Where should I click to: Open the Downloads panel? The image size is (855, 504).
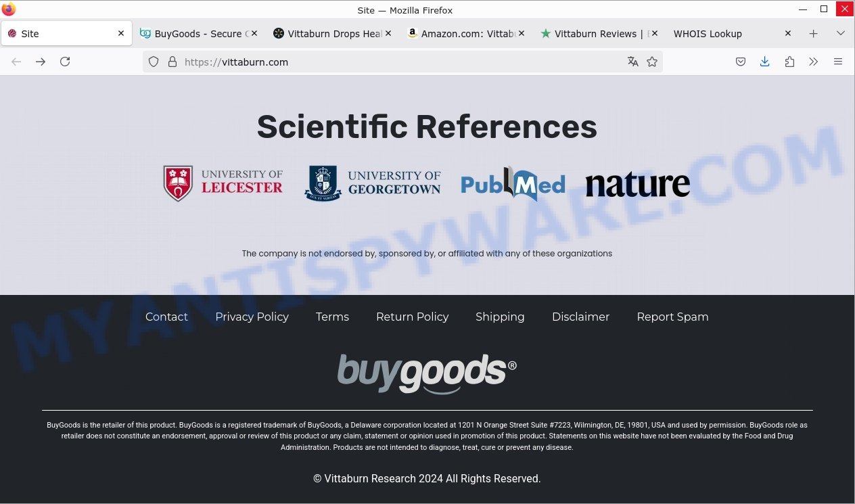click(x=765, y=62)
